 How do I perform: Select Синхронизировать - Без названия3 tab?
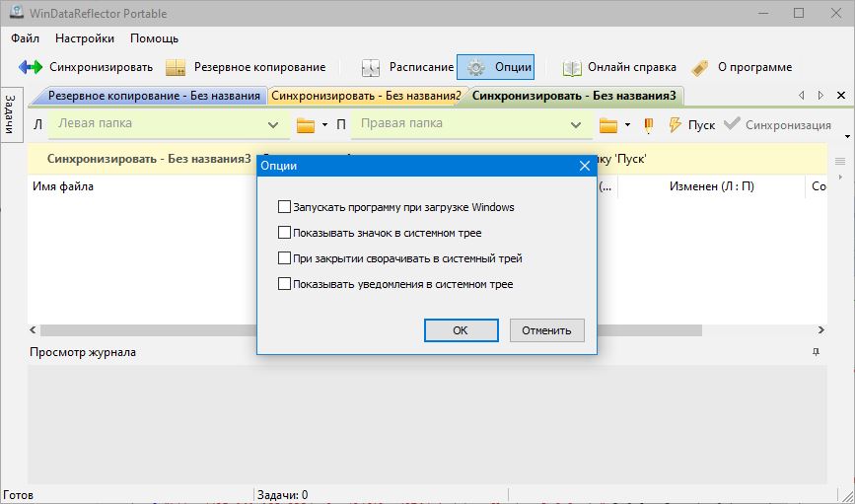point(574,96)
